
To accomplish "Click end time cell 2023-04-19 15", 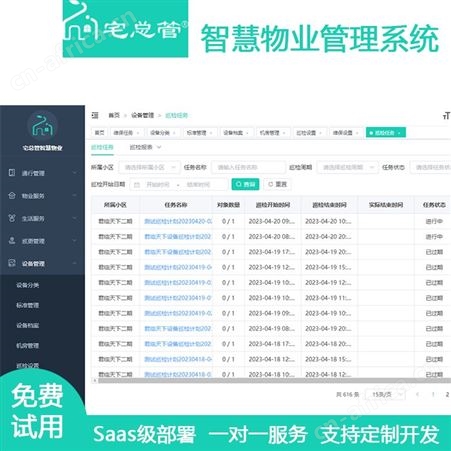I will point(328,267).
